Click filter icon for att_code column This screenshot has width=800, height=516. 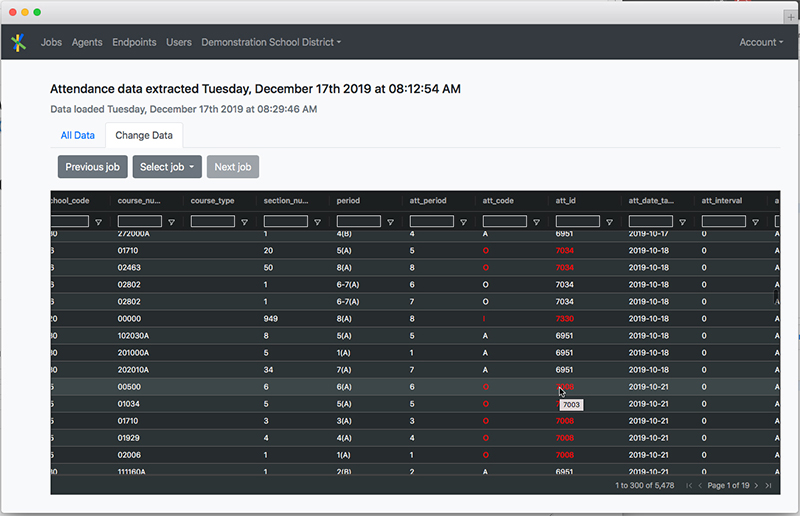[537, 222]
